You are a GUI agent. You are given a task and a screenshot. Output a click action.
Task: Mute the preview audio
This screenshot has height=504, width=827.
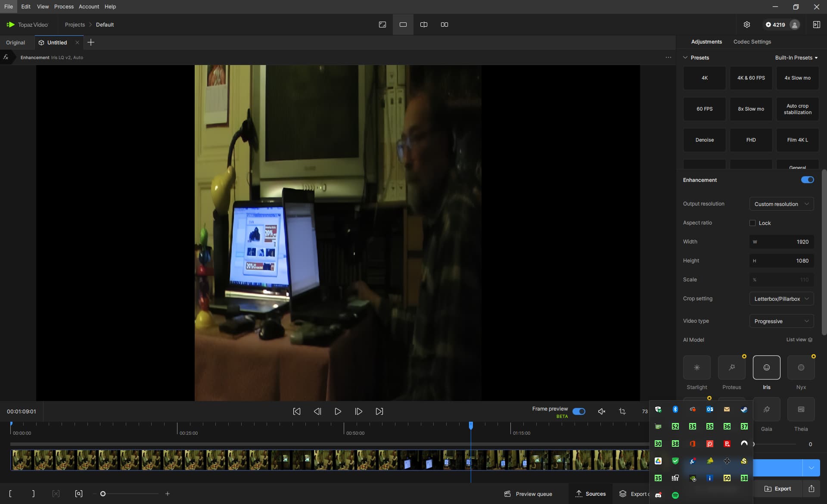point(602,411)
